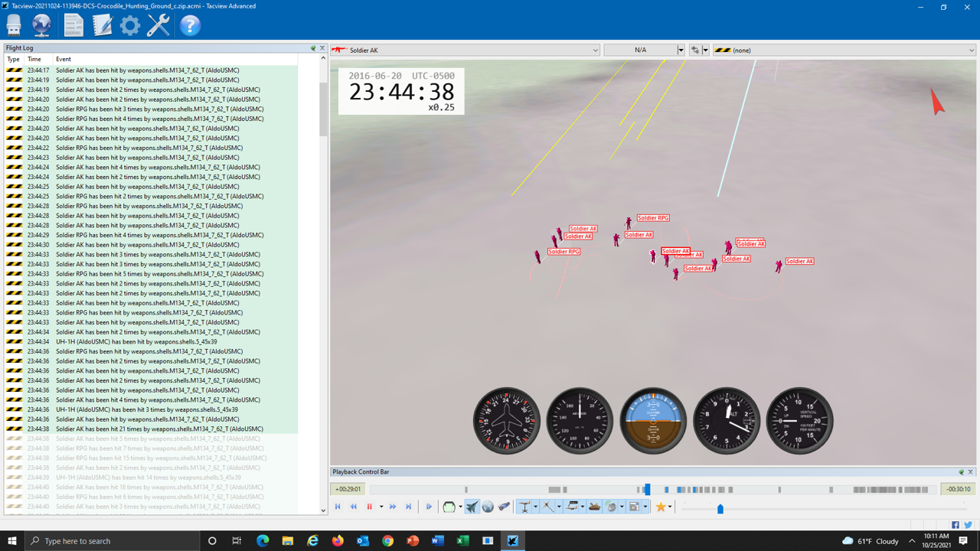Viewport: 980px width, 551px height.
Task: Open the wrench and screwdriver tools icon
Action: point(158,25)
